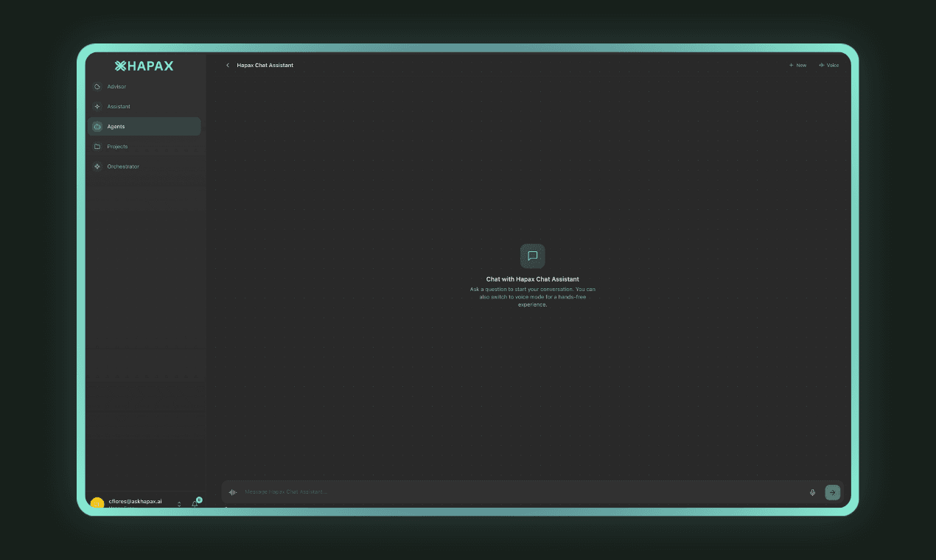
Task: Expand the account switcher up-down chevron
Action: click(x=179, y=504)
